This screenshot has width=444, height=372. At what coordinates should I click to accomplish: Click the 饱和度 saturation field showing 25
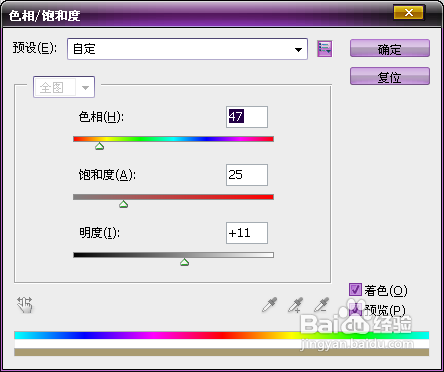(x=247, y=175)
